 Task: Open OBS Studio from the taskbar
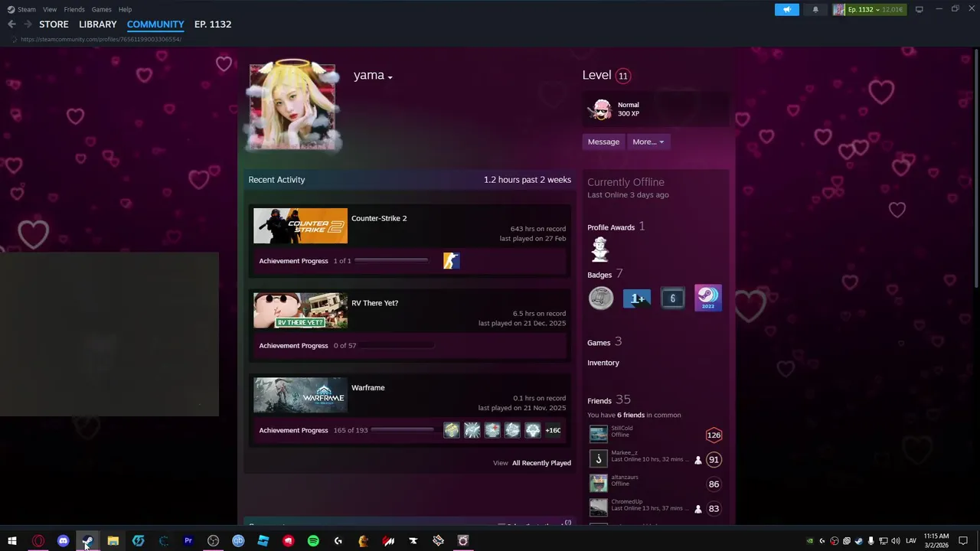(x=213, y=541)
